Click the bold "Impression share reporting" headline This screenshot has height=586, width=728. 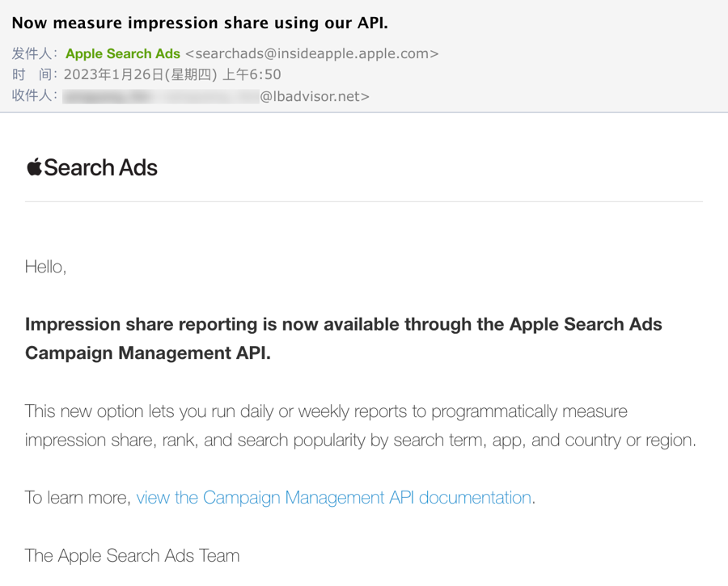tap(141, 324)
